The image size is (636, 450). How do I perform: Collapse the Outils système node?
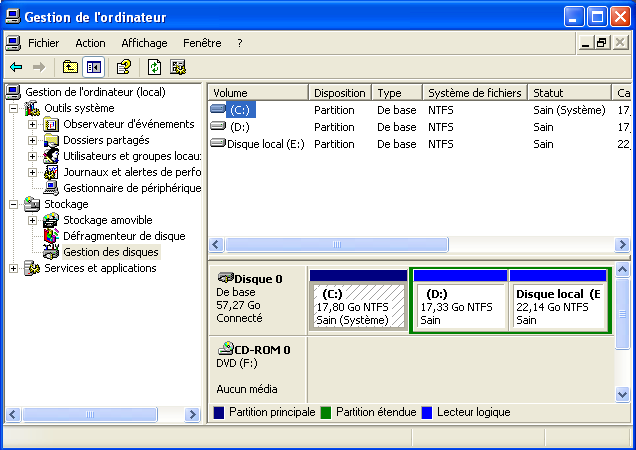tap(13, 108)
